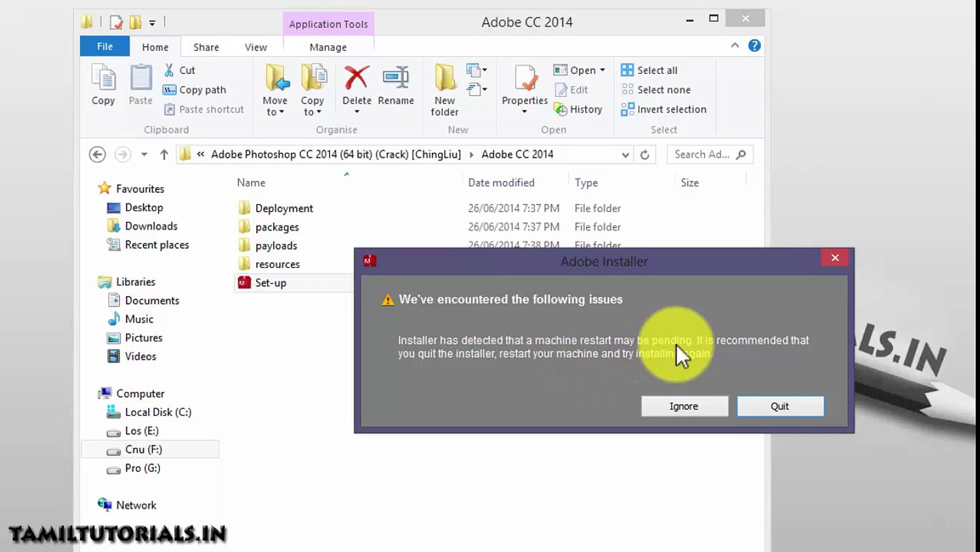Open the File menu tab
The height and width of the screenshot is (552, 980).
coord(104,46)
